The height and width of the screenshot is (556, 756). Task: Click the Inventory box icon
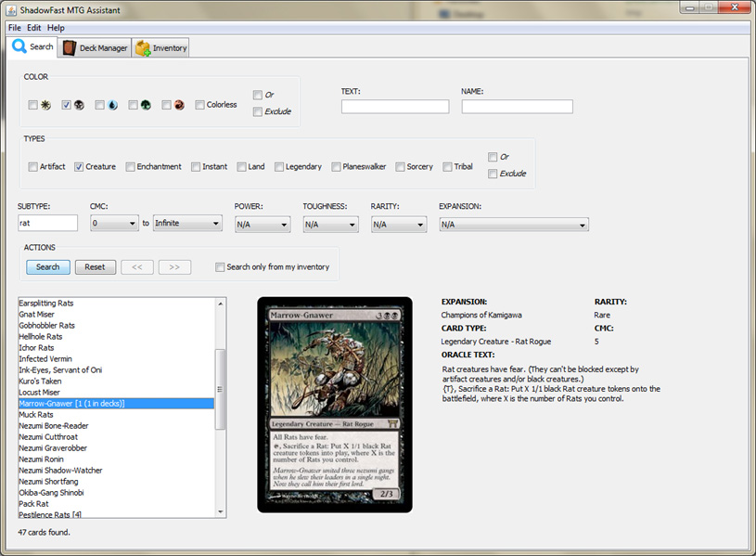[x=143, y=48]
